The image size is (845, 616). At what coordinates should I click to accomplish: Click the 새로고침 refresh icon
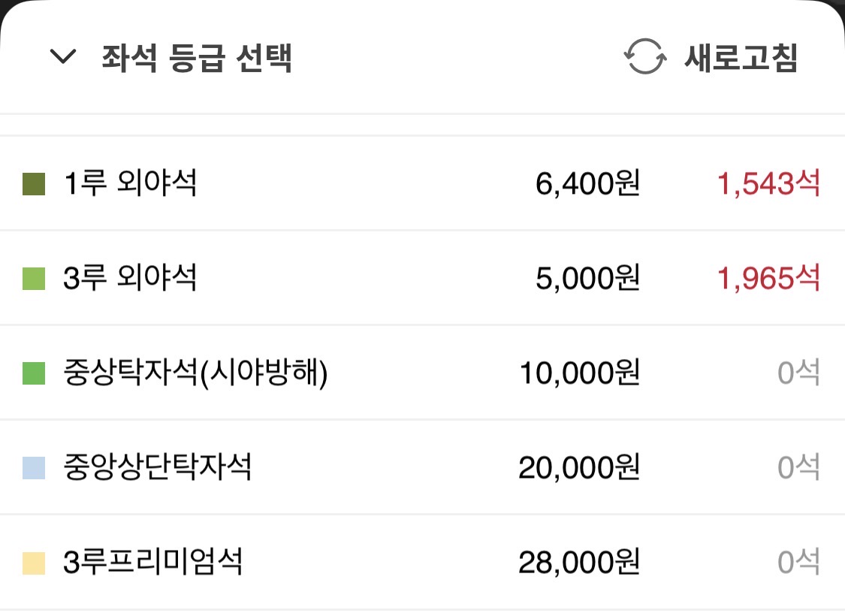pos(645,56)
